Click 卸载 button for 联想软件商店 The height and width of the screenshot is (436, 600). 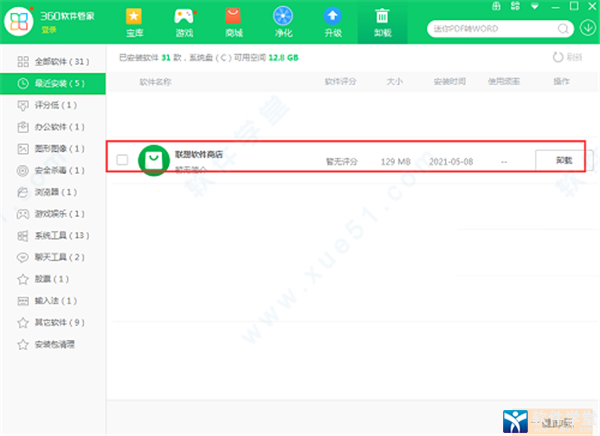564,160
